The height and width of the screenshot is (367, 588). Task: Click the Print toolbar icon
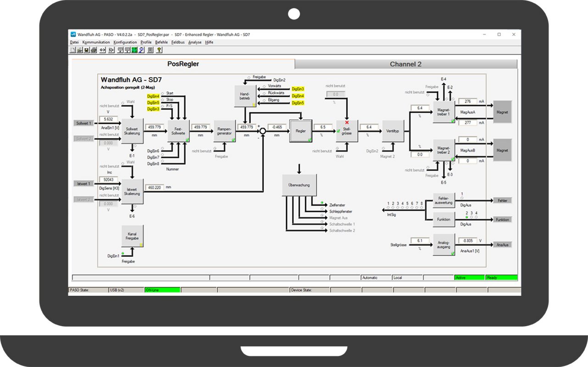94,50
